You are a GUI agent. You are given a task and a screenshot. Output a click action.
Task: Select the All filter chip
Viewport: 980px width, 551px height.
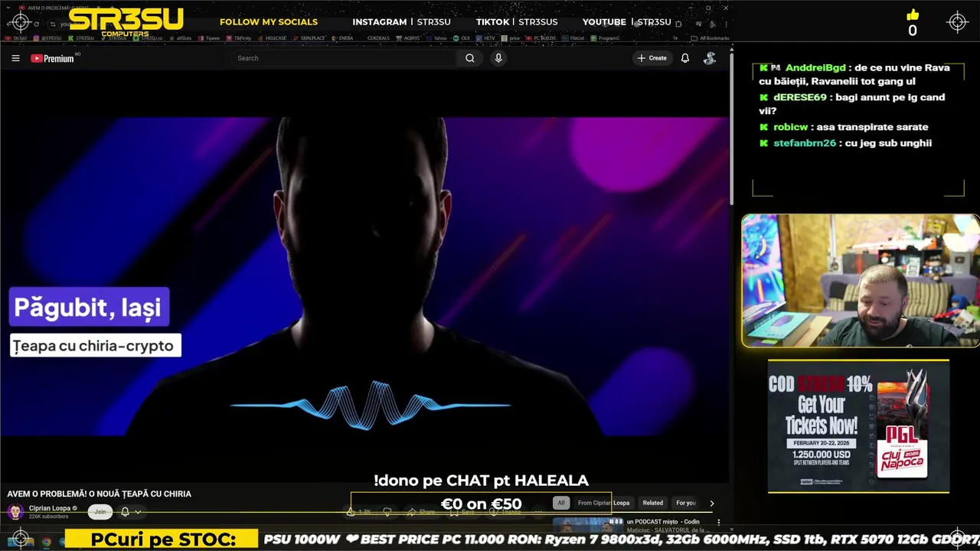pyautogui.click(x=561, y=503)
